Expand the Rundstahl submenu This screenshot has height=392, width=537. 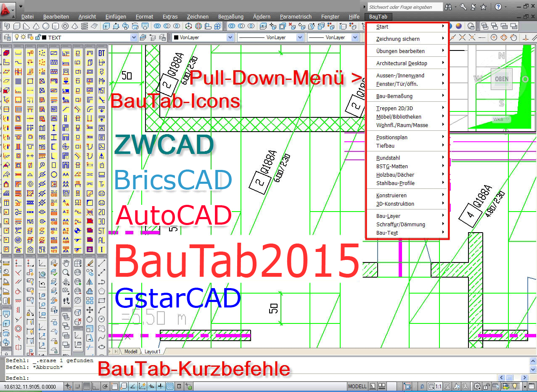pos(407,158)
